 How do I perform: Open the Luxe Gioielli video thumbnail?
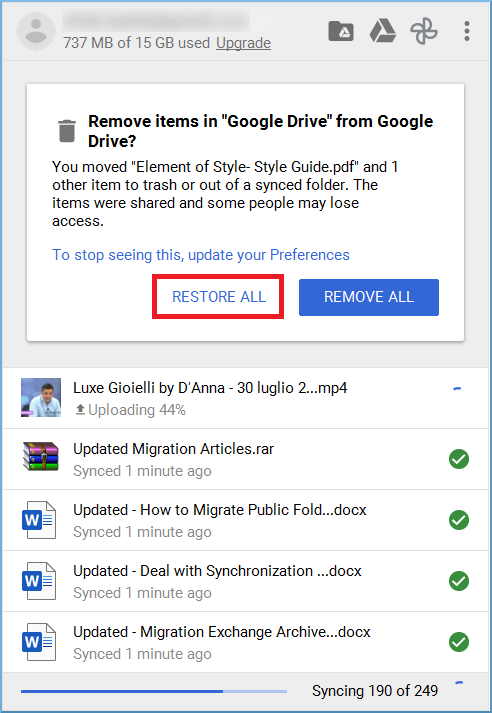point(41,397)
